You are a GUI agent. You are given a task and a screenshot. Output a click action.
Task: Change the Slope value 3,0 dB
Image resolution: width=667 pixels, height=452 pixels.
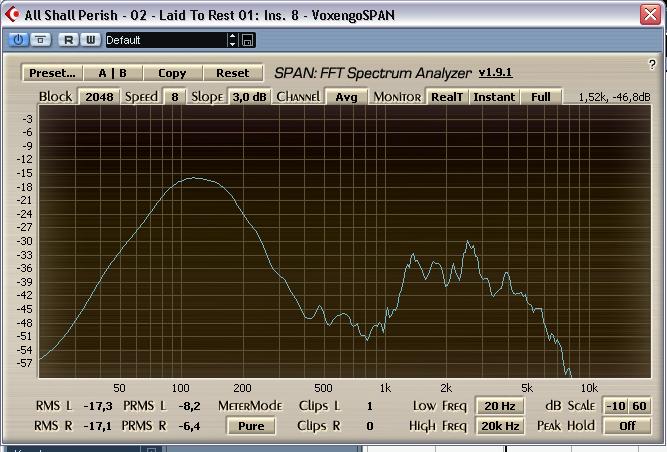[250, 97]
